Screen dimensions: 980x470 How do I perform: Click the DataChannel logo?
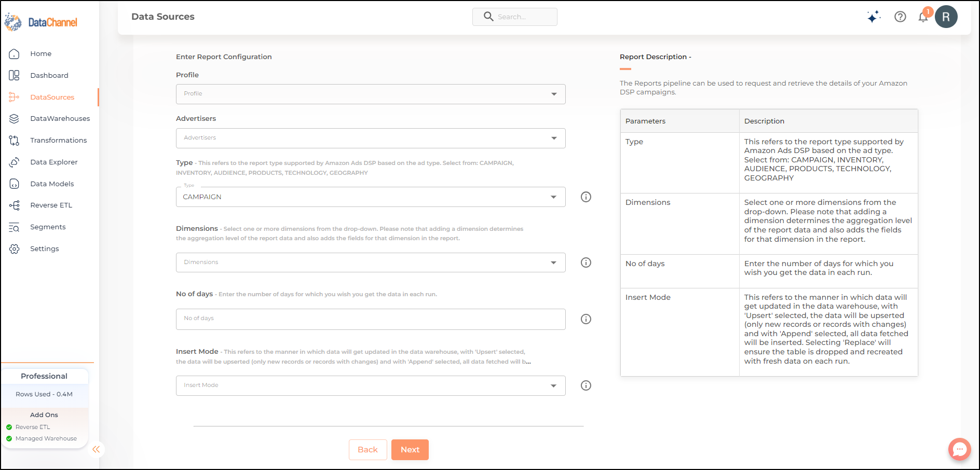pyautogui.click(x=41, y=22)
